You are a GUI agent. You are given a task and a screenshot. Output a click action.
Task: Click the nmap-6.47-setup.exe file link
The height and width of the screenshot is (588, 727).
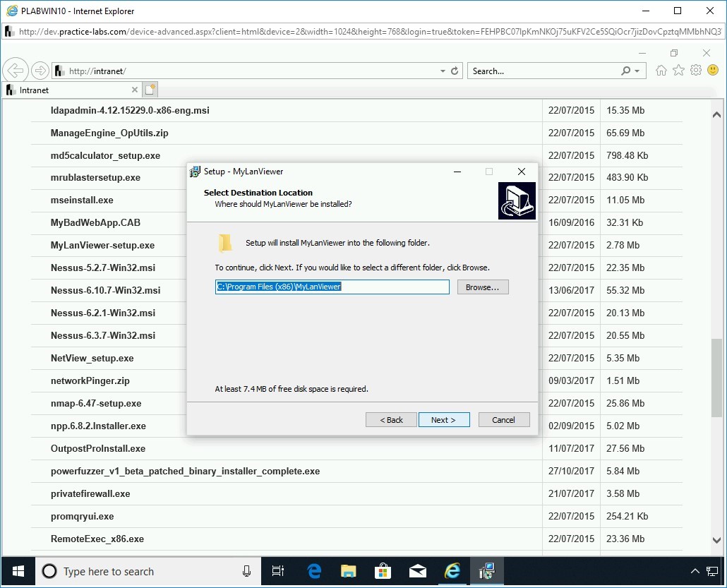coord(96,404)
